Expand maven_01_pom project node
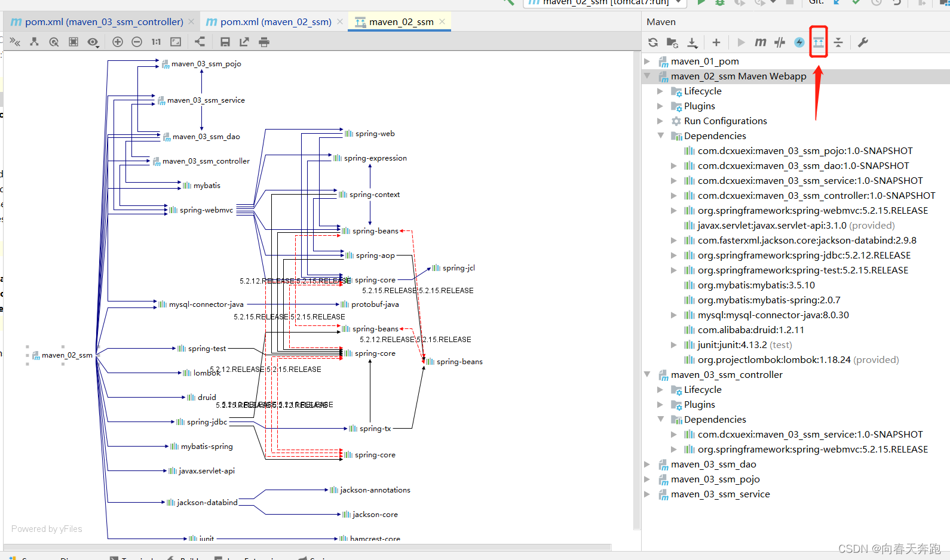The height and width of the screenshot is (560, 950). pos(647,61)
